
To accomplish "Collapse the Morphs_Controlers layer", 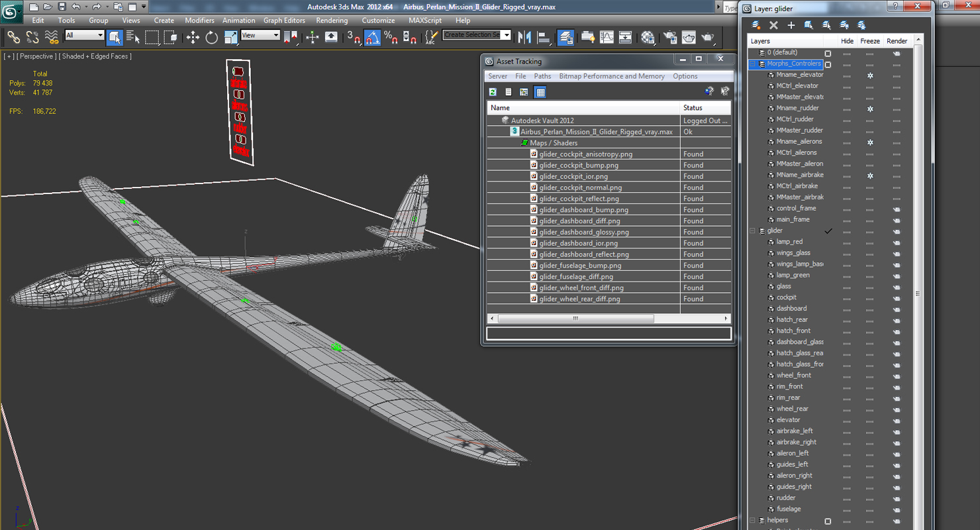I will click(752, 64).
